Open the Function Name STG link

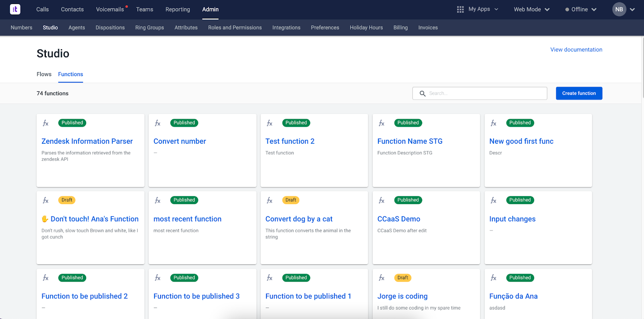410,141
